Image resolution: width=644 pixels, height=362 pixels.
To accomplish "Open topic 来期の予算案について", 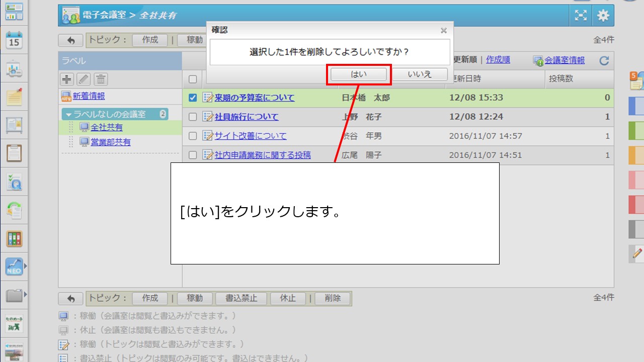I will [255, 98].
